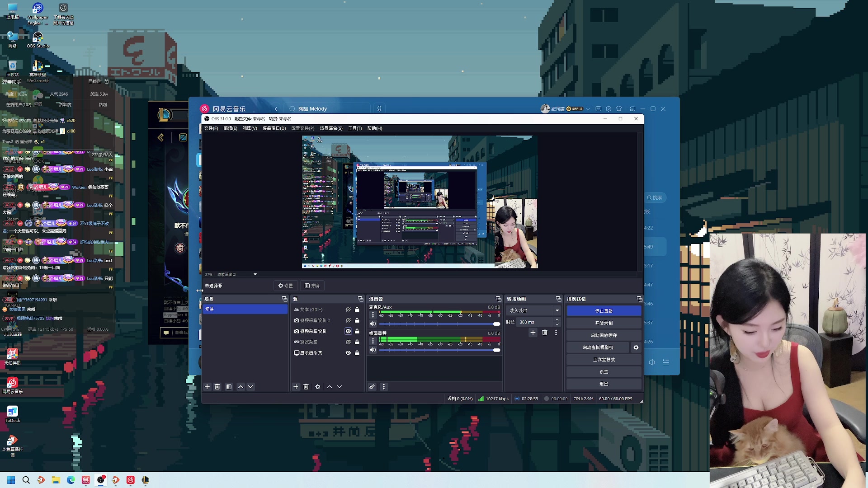Show the 游戏采集 source

[348, 342]
